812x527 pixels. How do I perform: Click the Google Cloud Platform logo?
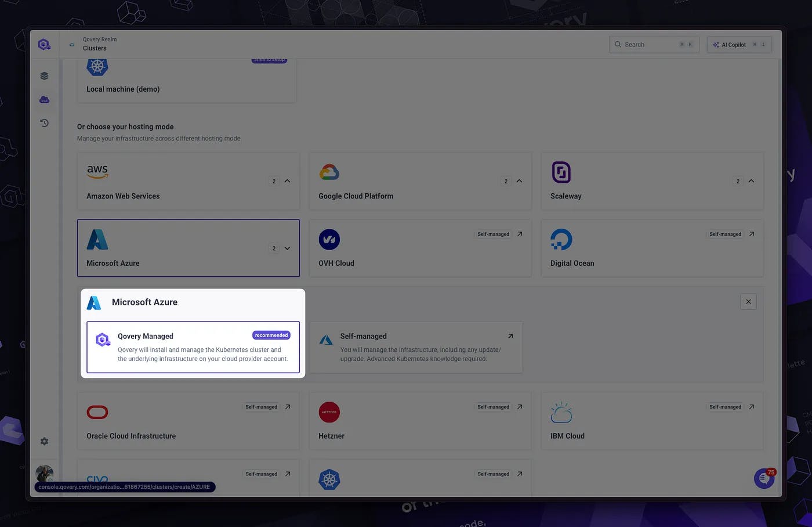329,172
